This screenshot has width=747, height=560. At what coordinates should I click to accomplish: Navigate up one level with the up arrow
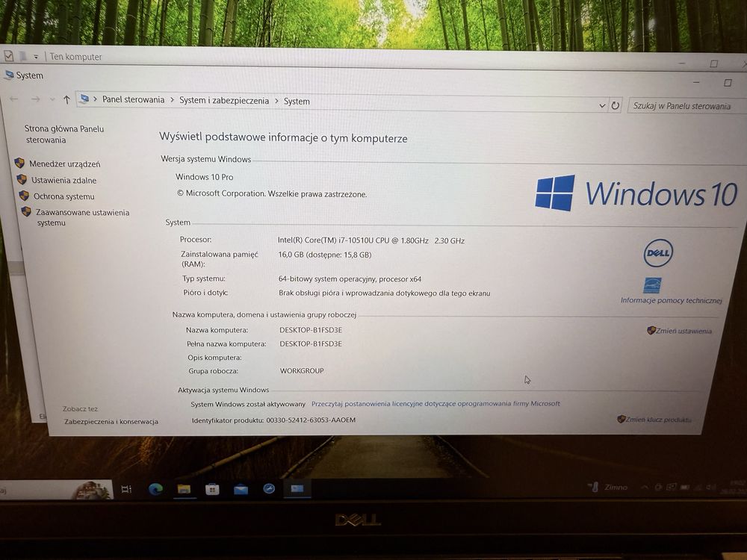point(66,99)
